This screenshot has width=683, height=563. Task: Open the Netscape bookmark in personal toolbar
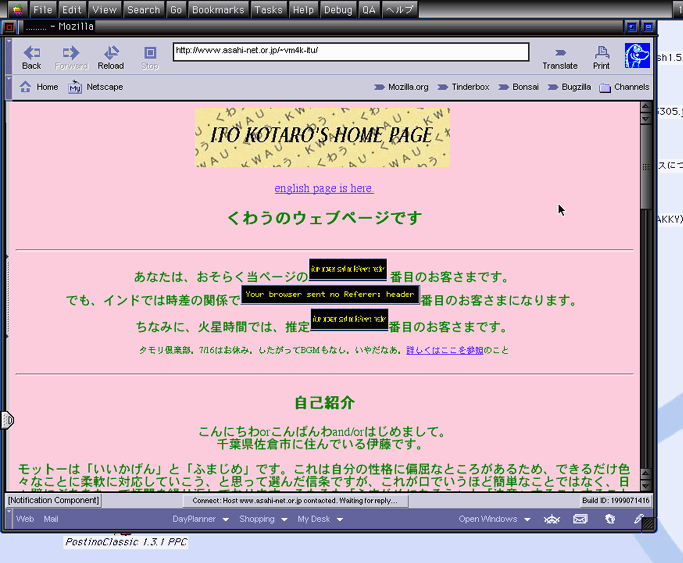[96, 88]
